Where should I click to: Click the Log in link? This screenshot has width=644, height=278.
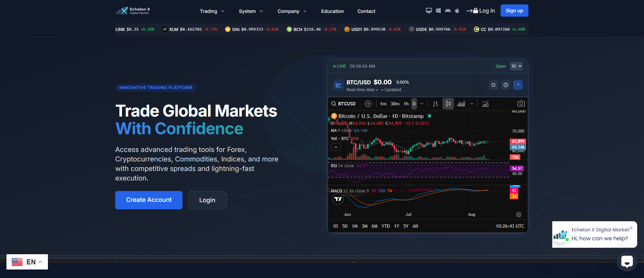(481, 11)
